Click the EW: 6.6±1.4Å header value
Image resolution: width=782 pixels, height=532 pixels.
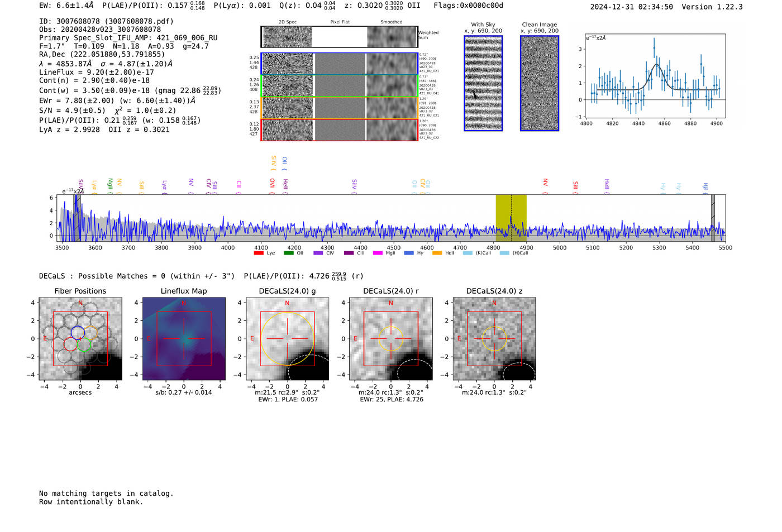[x=66, y=6]
